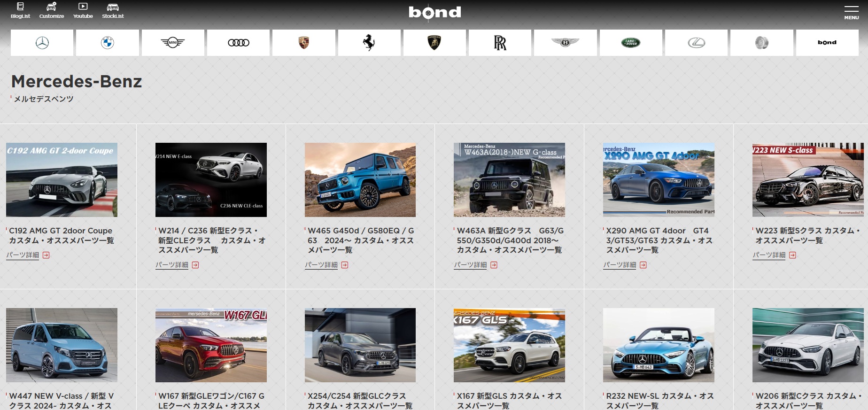Select the Porsche crest logo tile
Viewport: 868px width, 410px height.
tap(304, 43)
